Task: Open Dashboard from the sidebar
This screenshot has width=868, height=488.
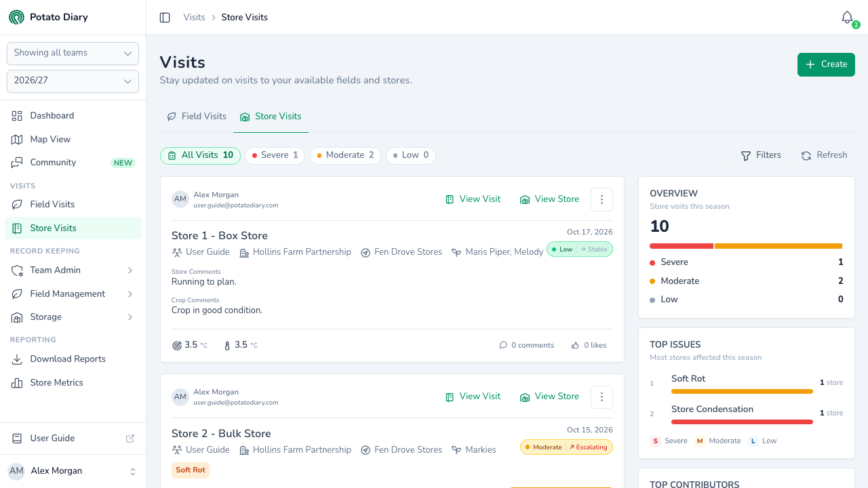Action: tap(73, 116)
